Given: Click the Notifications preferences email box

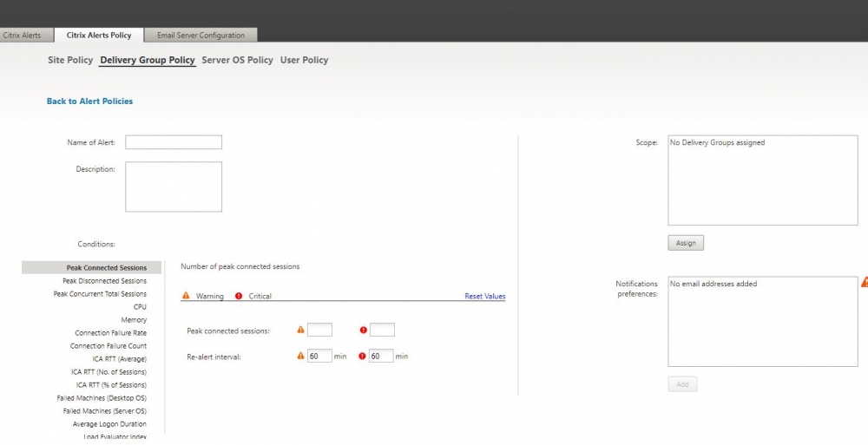Looking at the screenshot, I should pyautogui.click(x=763, y=322).
